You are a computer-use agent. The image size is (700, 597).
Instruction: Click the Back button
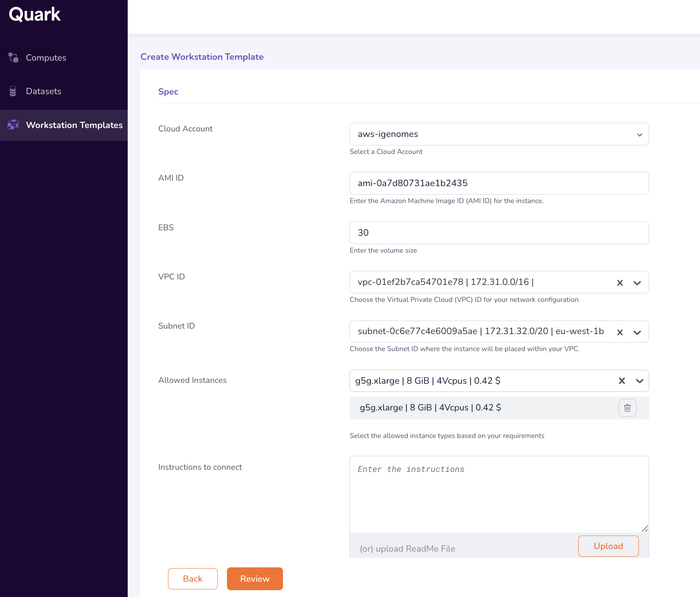193,579
